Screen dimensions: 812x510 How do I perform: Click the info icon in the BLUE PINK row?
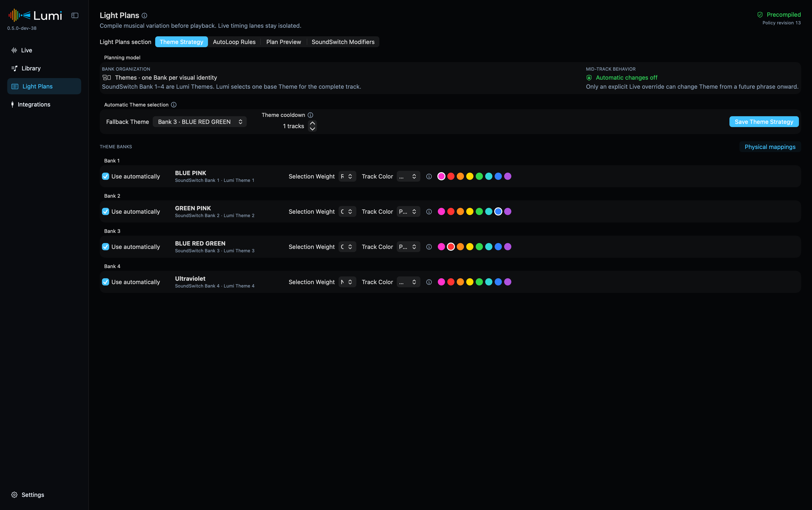[429, 176]
